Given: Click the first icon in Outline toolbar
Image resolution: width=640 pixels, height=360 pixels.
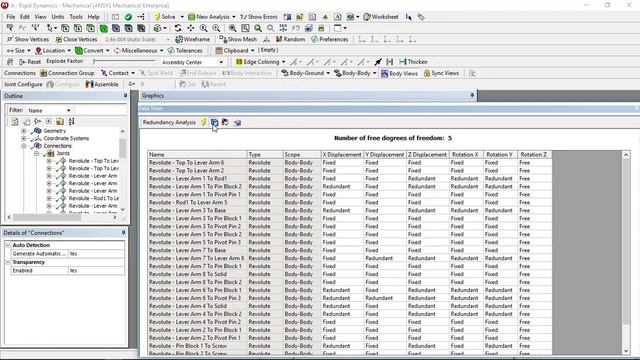Looking at the screenshot, I should click(x=15, y=121).
